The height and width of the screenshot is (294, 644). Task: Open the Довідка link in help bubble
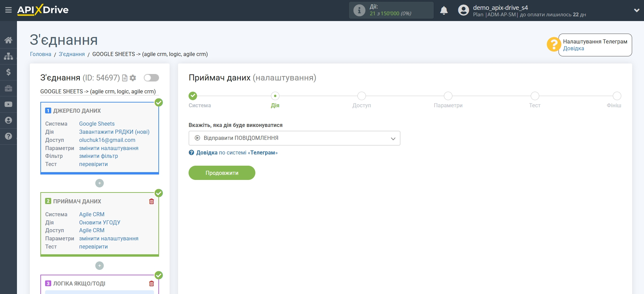(x=573, y=49)
